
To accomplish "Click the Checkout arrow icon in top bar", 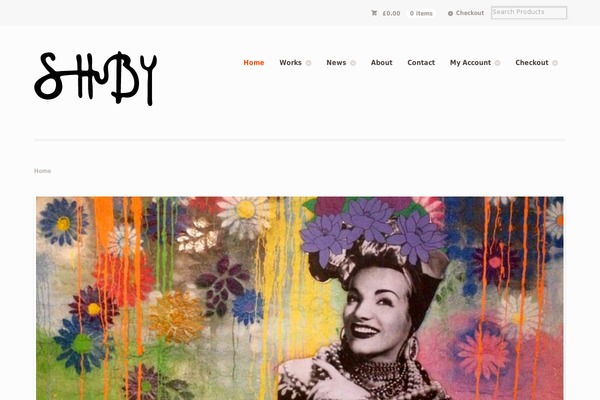I will click(x=450, y=13).
